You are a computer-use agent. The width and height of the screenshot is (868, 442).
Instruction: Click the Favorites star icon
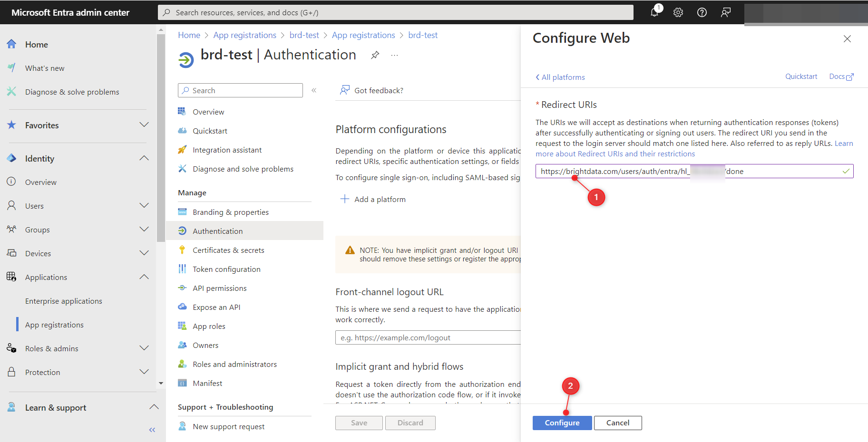12,125
